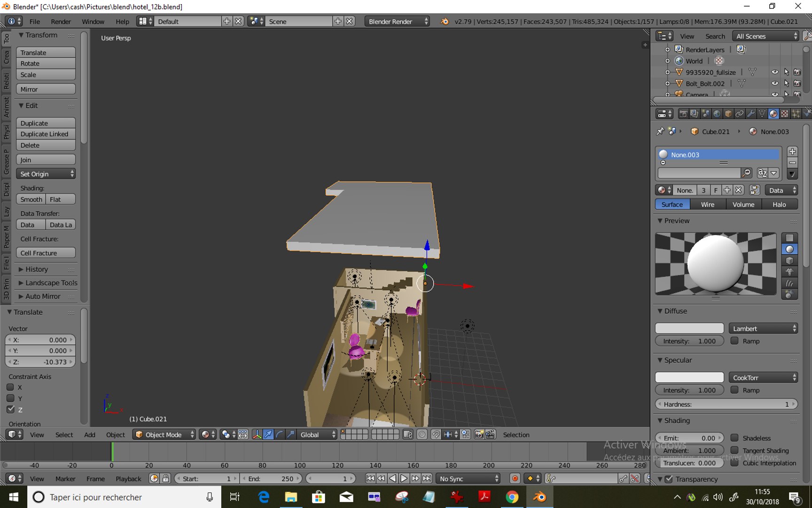Screen dimensions: 812x508
Task: Open the Texture properties checker tab
Action: click(784, 114)
